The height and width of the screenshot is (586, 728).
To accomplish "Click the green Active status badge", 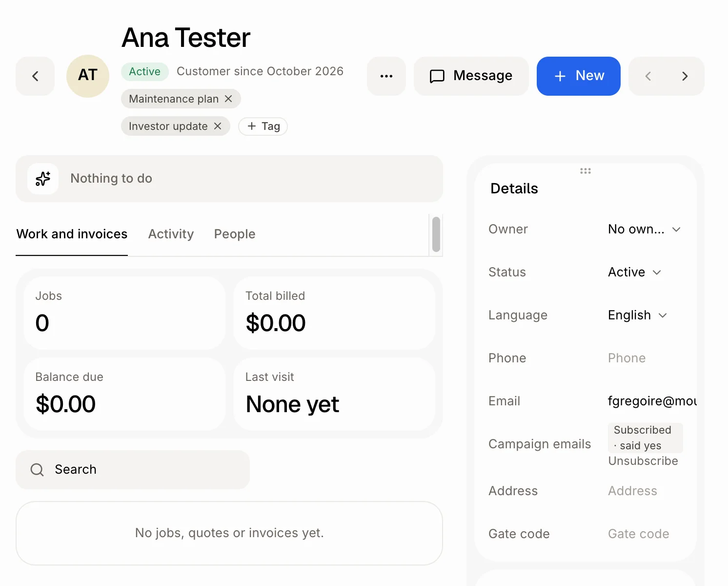I will [x=145, y=71].
